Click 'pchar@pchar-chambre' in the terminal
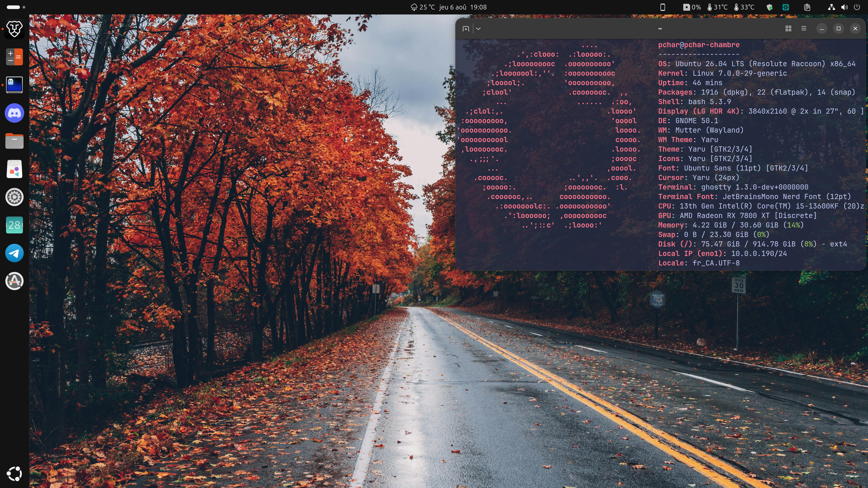Viewport: 868px width, 488px height. pos(699,45)
